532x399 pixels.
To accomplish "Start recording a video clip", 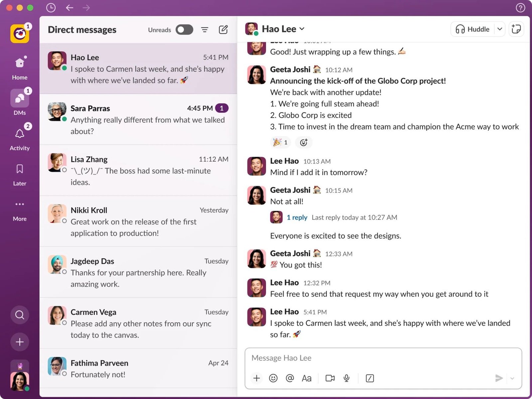I will coord(330,378).
